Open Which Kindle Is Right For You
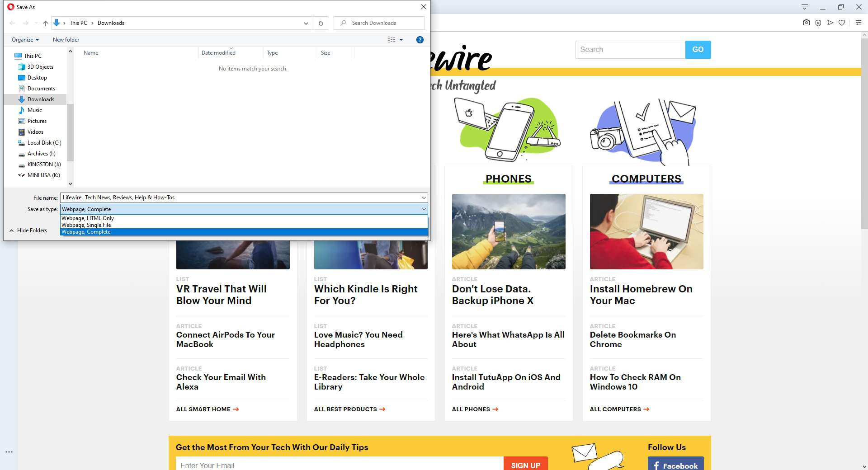Viewport: 868px width, 470px height. (366, 295)
